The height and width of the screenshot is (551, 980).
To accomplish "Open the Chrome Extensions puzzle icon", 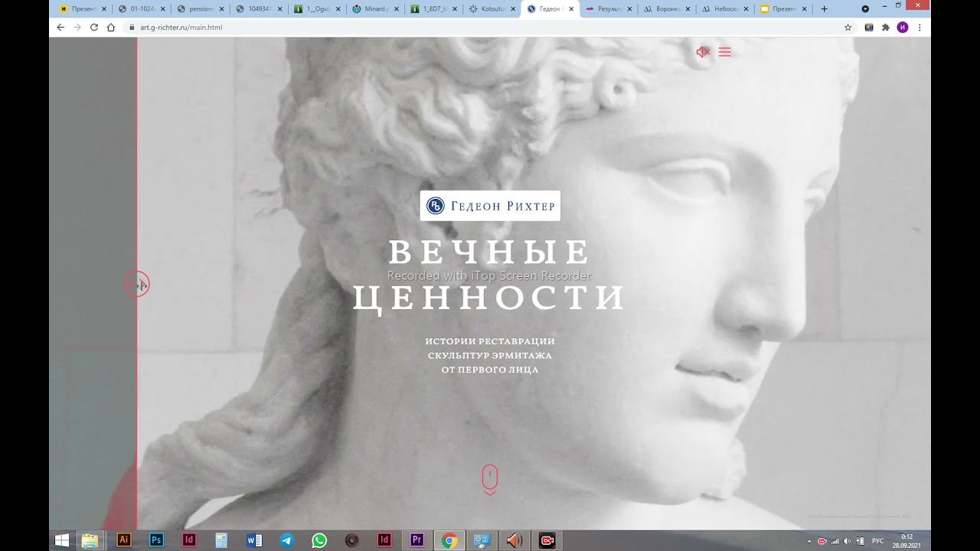I will click(x=886, y=27).
